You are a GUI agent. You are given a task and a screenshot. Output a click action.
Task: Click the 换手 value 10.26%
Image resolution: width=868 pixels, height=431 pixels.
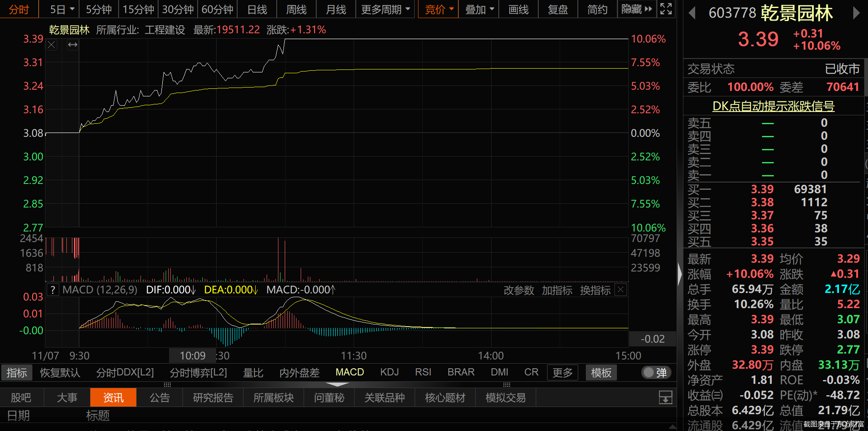754,304
